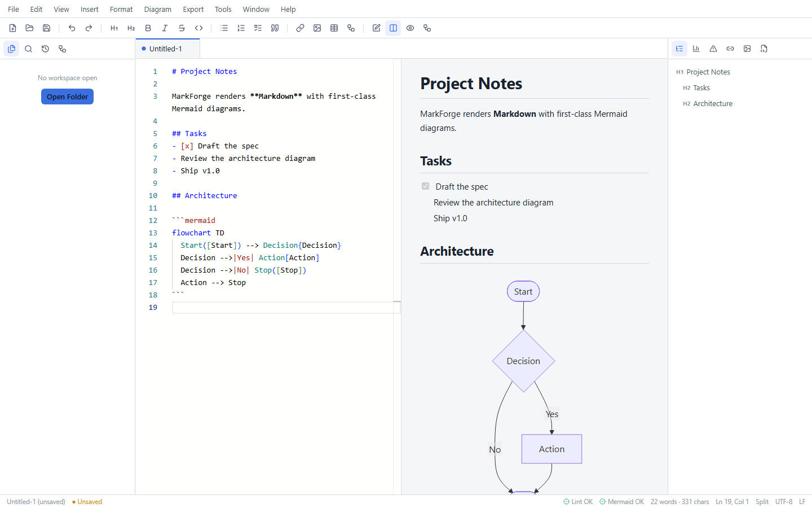
Task: Open the Insert menu
Action: 90,9
